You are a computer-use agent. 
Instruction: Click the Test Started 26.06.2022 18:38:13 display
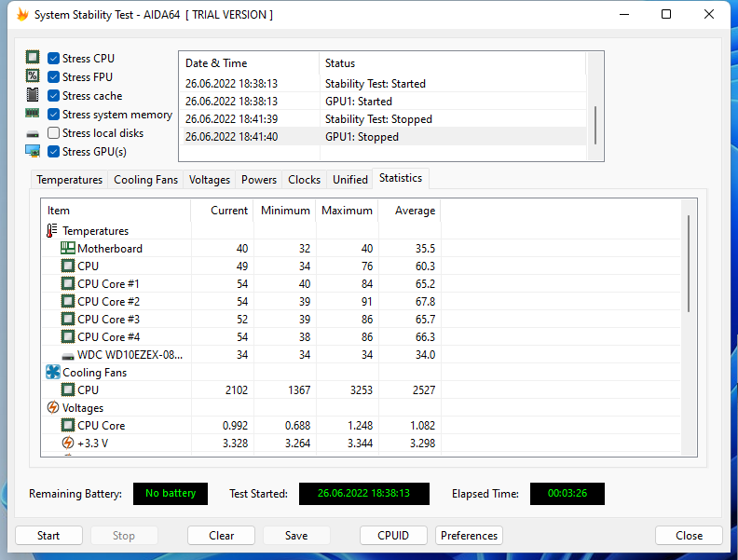(x=363, y=494)
